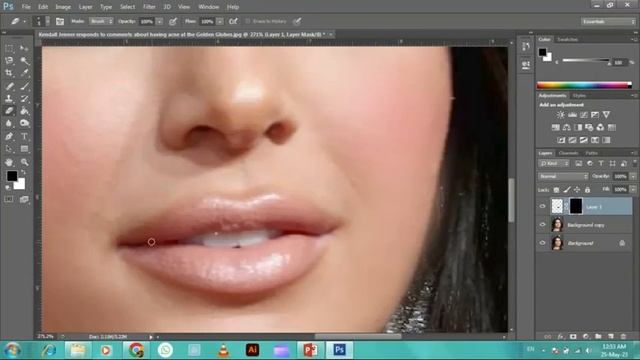Select the Paint Bucket tool

point(24,111)
